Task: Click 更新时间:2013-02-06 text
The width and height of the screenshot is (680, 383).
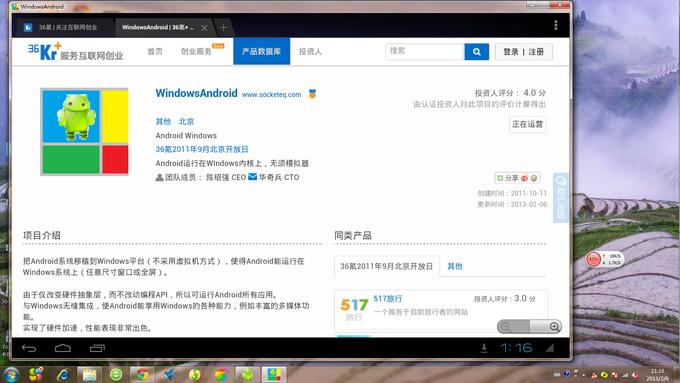Action: click(x=512, y=204)
